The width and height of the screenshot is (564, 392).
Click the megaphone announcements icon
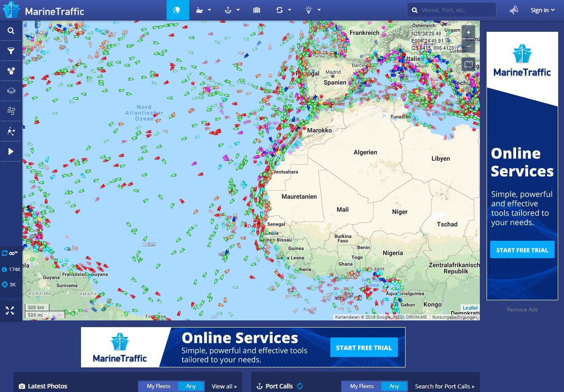[514, 10]
